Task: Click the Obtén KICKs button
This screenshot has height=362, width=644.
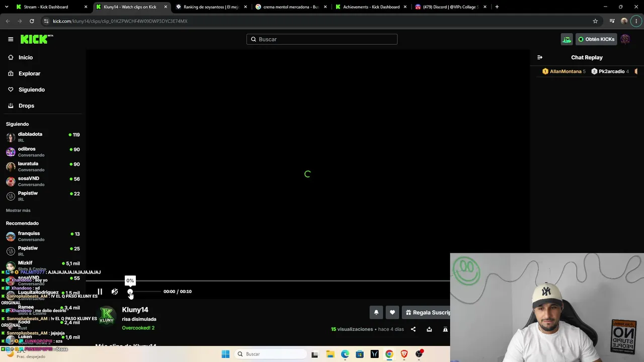Action: tap(596, 39)
